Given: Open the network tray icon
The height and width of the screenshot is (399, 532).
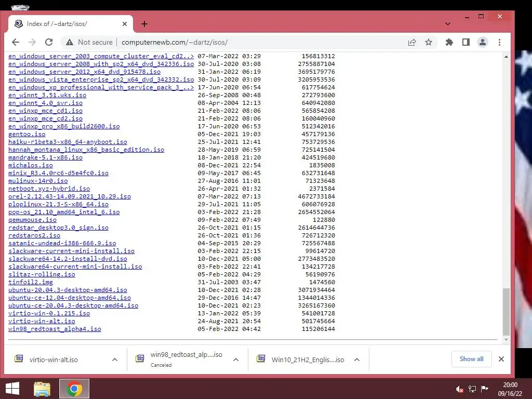Looking at the screenshot, I should pyautogui.click(x=472, y=389).
